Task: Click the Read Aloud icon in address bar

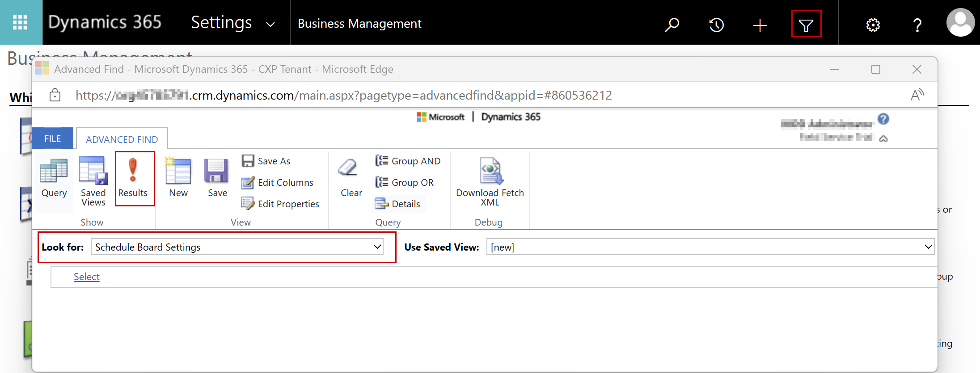Action: pos(917,95)
